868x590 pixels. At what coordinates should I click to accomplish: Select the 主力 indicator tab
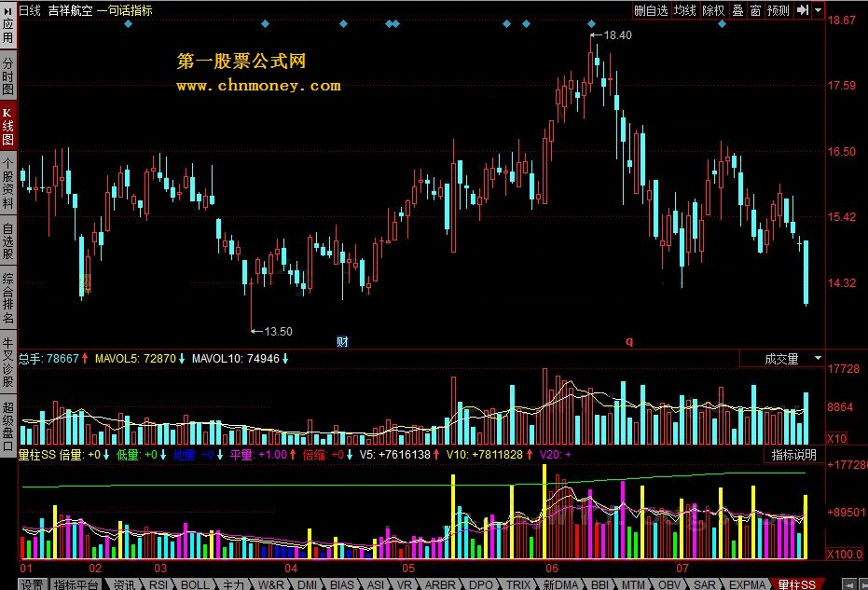click(x=234, y=584)
